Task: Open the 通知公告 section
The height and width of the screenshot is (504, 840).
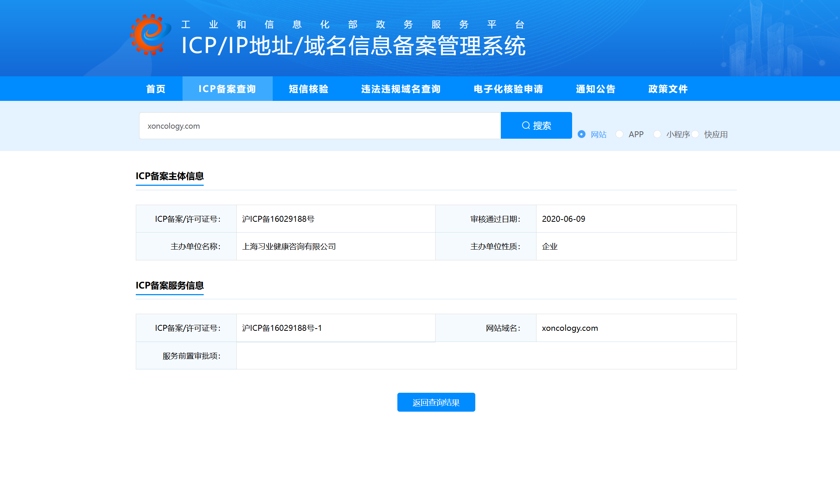Action: point(595,89)
